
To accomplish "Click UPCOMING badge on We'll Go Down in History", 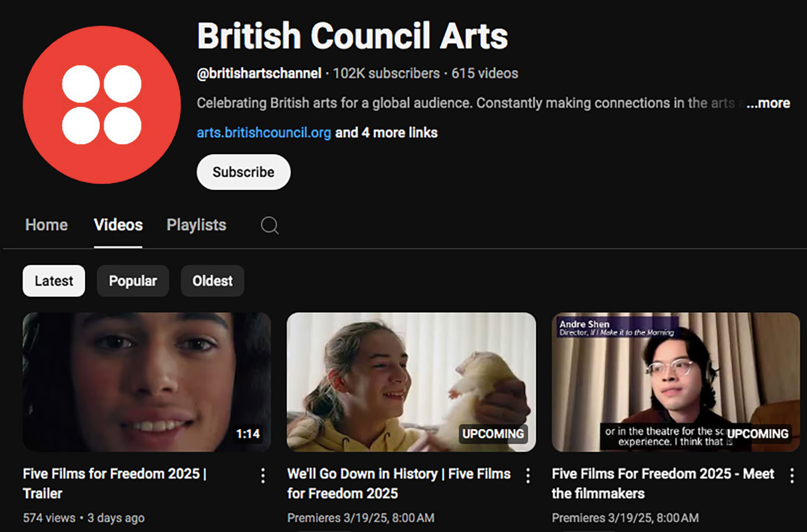I will click(x=493, y=434).
